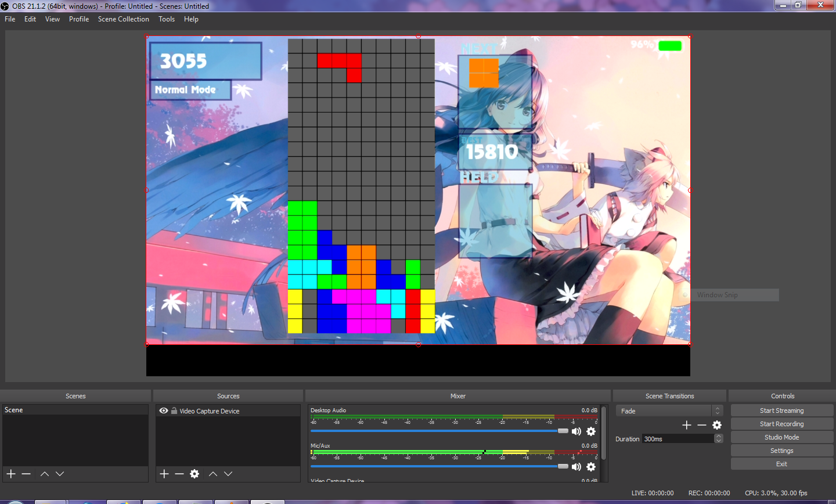Image resolution: width=836 pixels, height=504 pixels.
Task: Add a new source with plus icon
Action: click(164, 474)
